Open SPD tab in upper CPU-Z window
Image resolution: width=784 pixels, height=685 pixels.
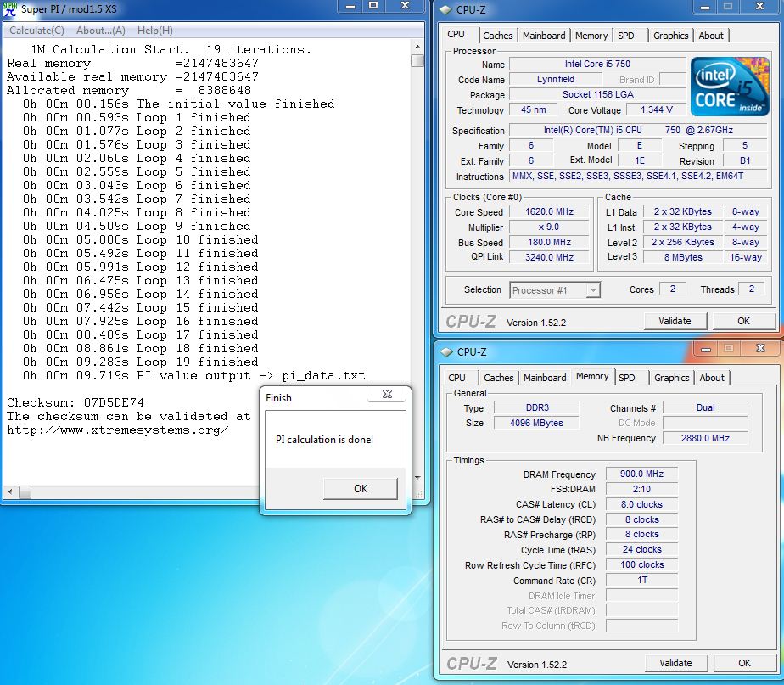626,36
